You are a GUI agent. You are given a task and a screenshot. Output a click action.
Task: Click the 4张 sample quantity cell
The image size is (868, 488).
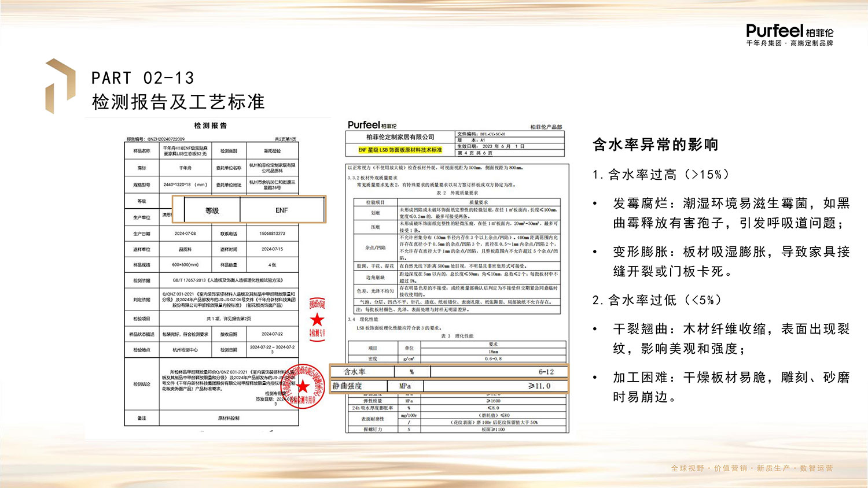272,265
